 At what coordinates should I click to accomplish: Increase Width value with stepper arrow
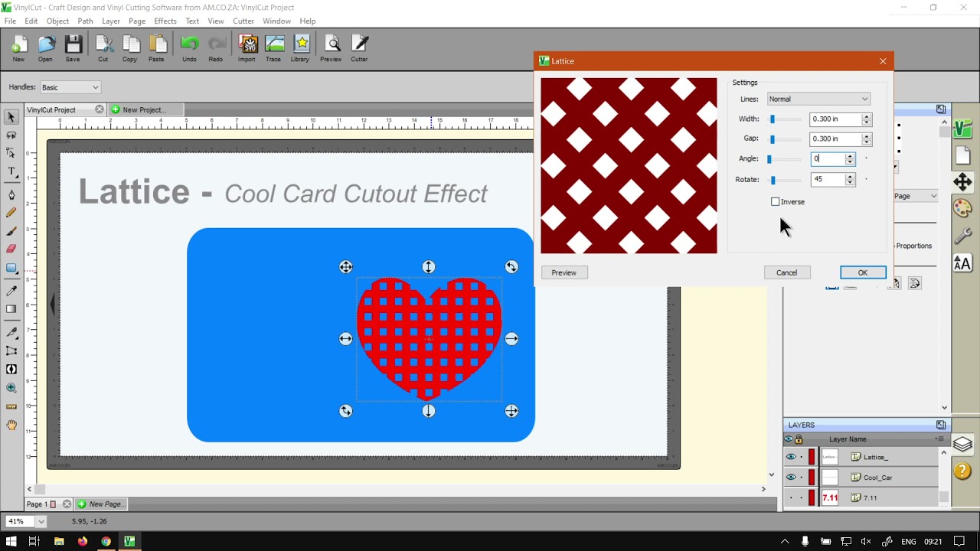(x=867, y=116)
